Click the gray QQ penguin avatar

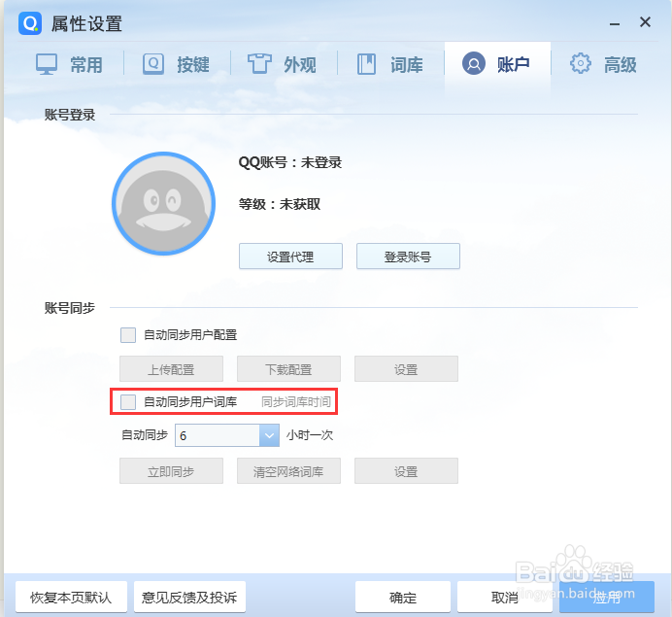(x=163, y=203)
